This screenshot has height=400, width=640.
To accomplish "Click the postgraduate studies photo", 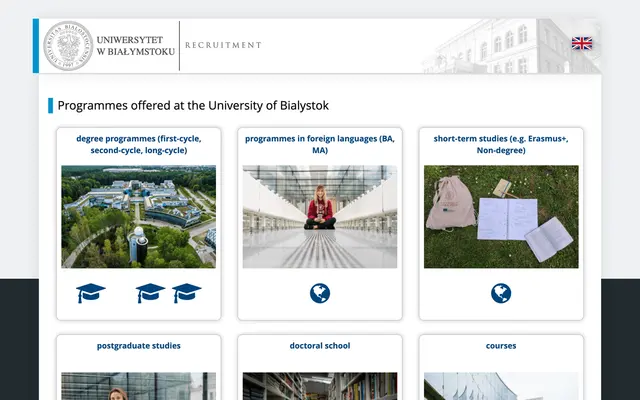I will (x=139, y=386).
